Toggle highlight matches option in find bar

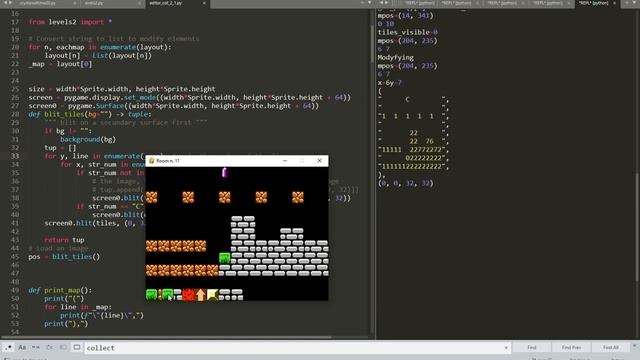pyautogui.click(x=77, y=347)
